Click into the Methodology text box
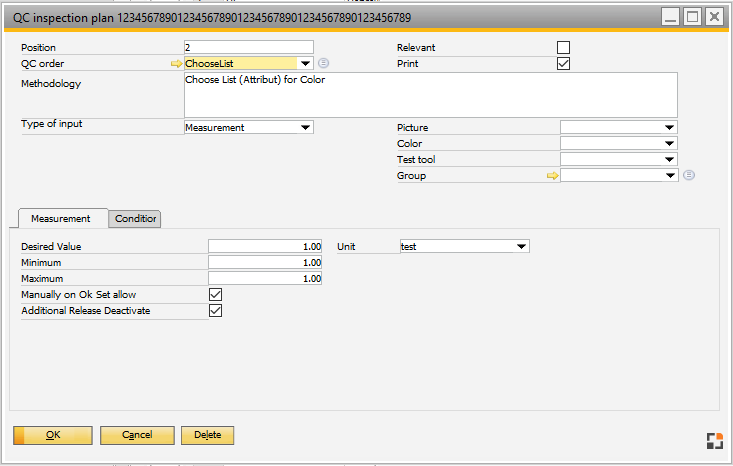The height and width of the screenshot is (466, 733). click(431, 95)
